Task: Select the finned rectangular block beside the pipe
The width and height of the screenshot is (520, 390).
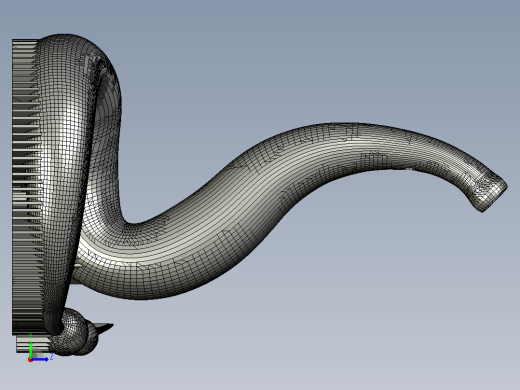Action: [27, 187]
